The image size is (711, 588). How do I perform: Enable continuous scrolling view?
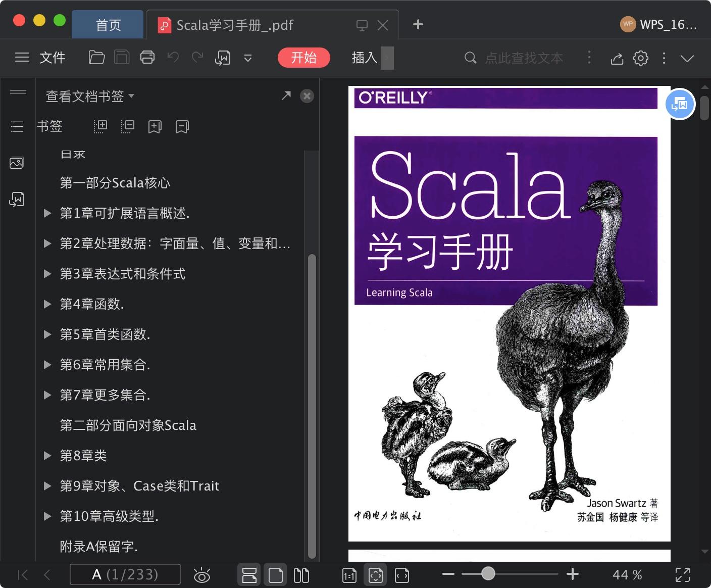point(249,575)
